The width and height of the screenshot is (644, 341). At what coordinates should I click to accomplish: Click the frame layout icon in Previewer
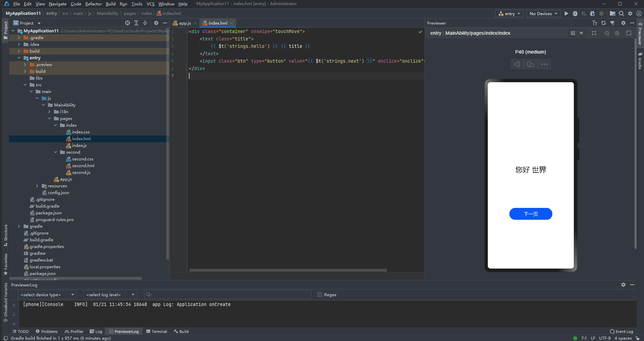click(x=594, y=33)
